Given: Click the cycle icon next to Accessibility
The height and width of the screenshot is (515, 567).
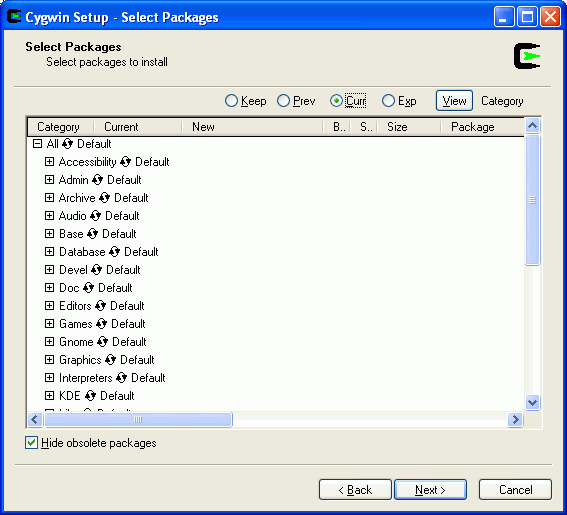Looking at the screenshot, I should [125, 162].
